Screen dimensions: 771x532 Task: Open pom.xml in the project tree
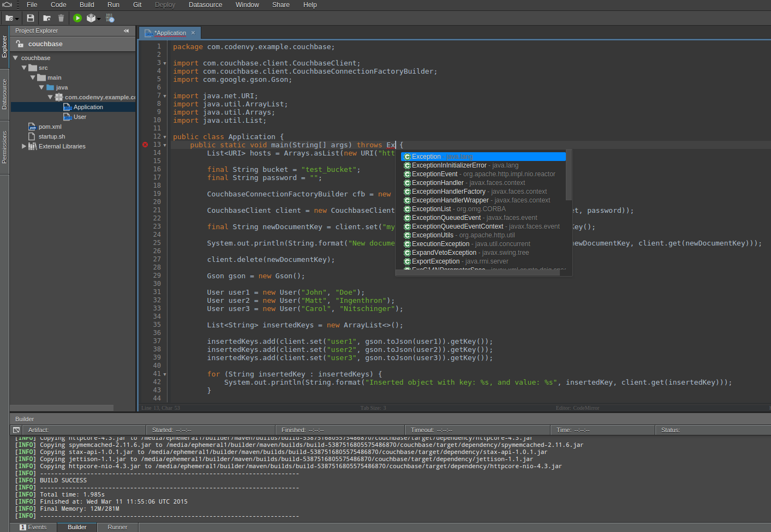click(x=50, y=127)
